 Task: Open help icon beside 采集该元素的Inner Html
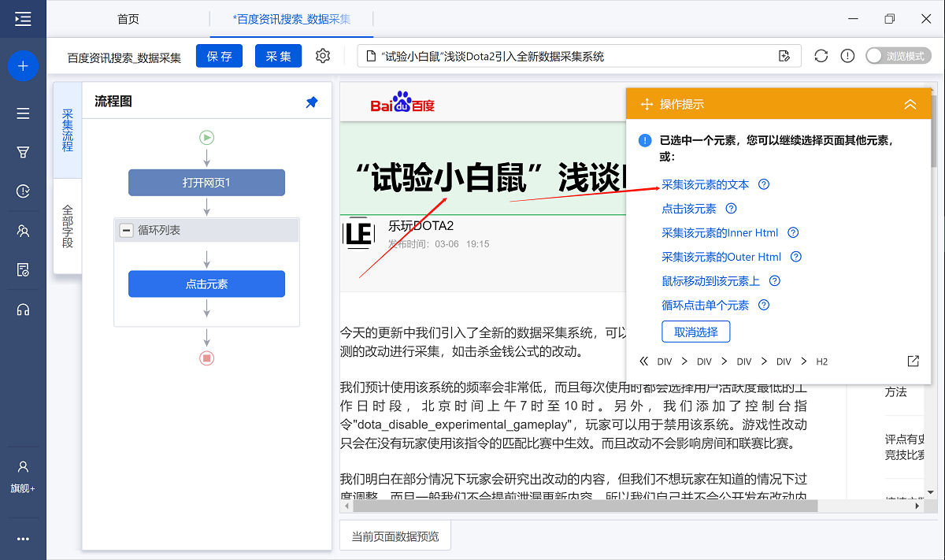[793, 232]
